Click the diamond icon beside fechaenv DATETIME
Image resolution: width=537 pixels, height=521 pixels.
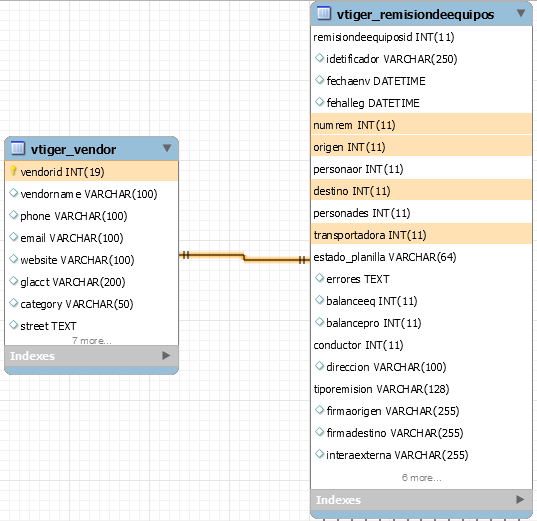[319, 80]
